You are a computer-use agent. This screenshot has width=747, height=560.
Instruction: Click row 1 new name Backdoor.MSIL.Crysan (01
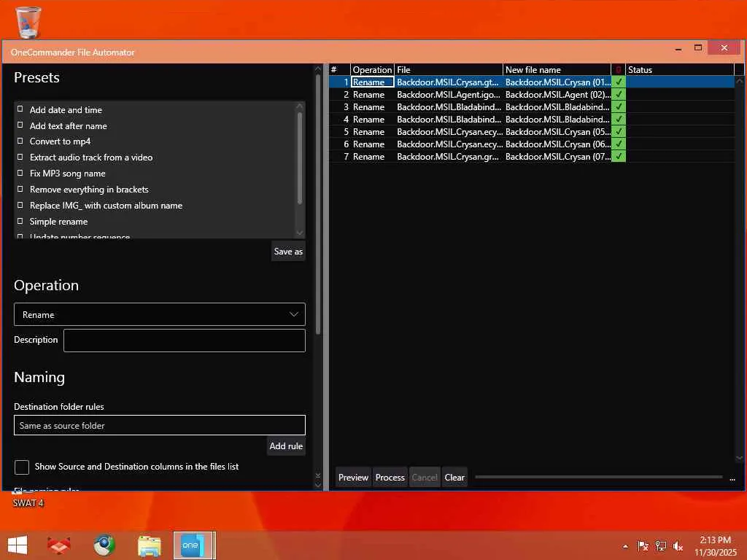[557, 82]
